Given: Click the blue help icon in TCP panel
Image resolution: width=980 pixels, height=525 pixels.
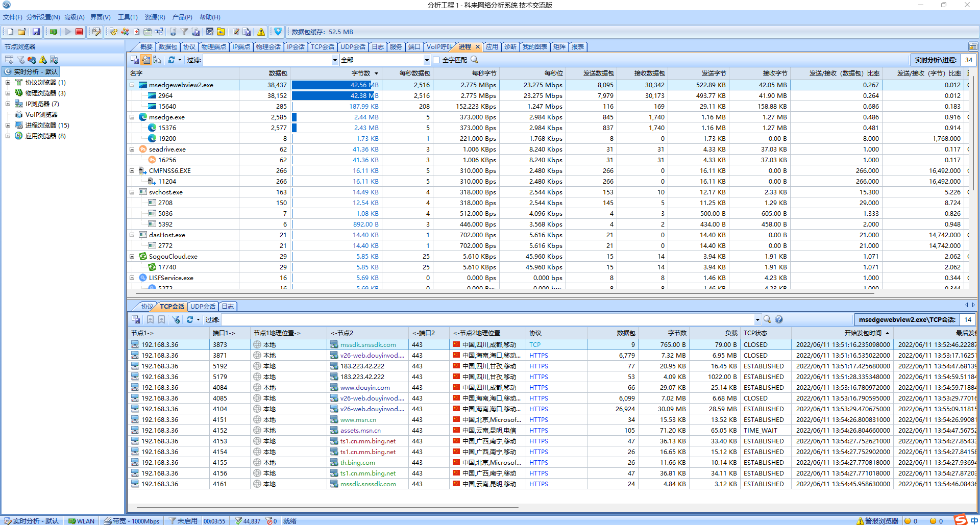Looking at the screenshot, I should [x=779, y=319].
